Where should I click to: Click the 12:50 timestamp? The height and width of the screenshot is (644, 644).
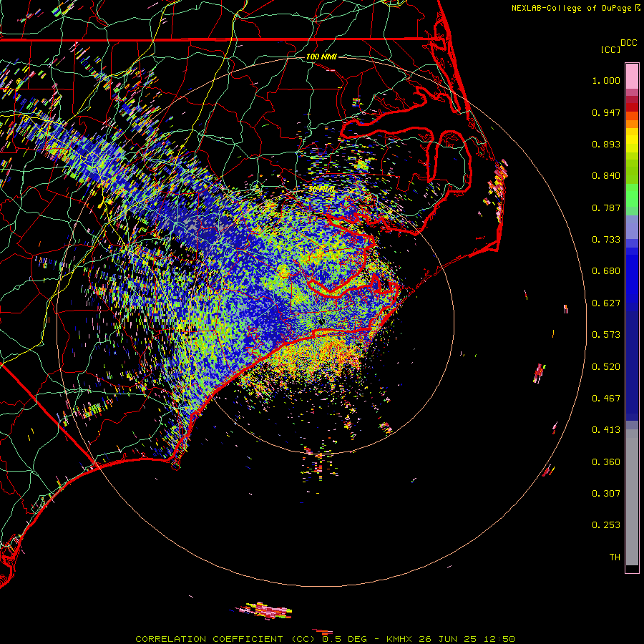pyautogui.click(x=499, y=639)
